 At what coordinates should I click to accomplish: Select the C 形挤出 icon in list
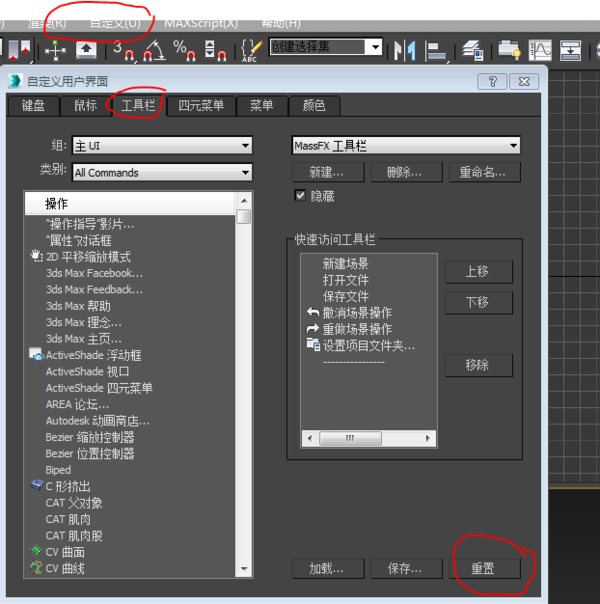[x=37, y=485]
